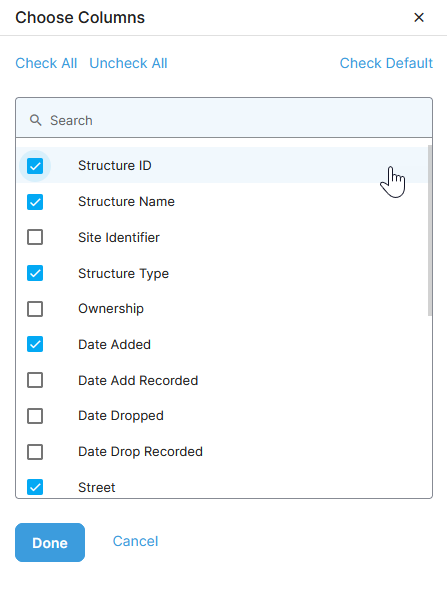Close the Choose Columns dialog with X
The image size is (447, 593).
pyautogui.click(x=419, y=17)
